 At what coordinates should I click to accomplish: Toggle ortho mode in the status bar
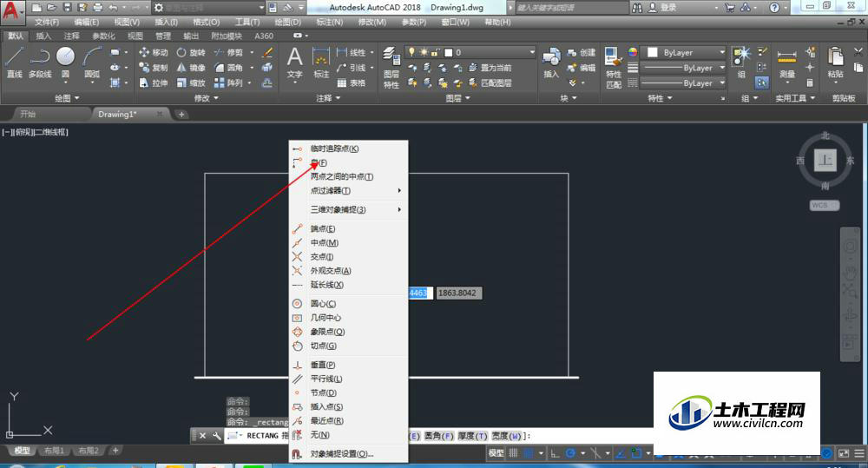[x=555, y=453]
